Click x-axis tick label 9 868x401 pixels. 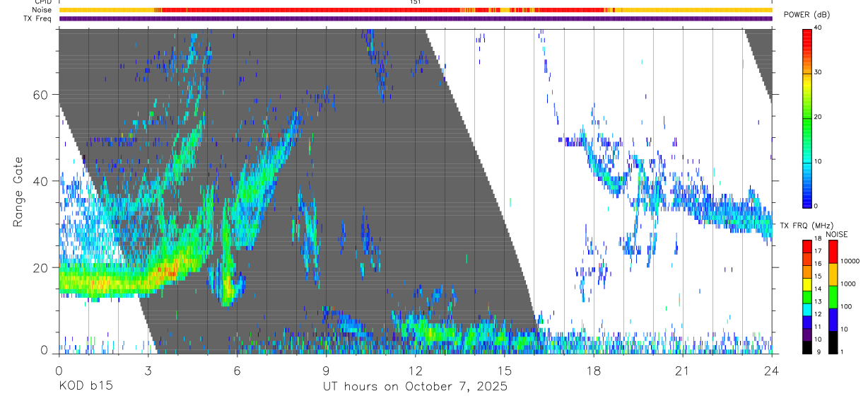(326, 370)
